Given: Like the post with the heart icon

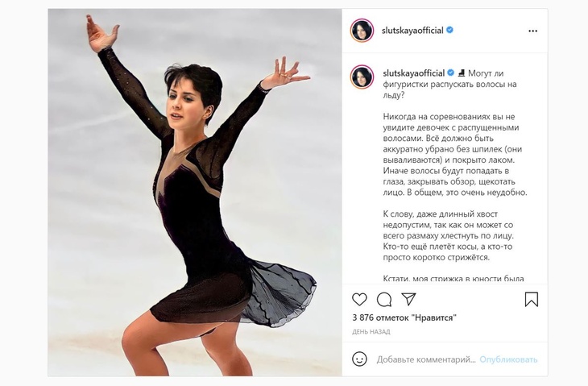Looking at the screenshot, I should click(359, 299).
